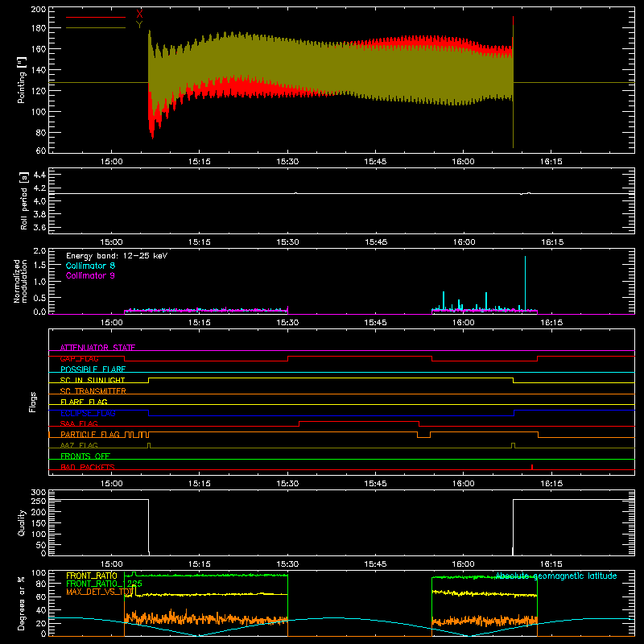Click the orange MAX_DET_VS_TOT legend label
This screenshot has height=644, width=644.
[100, 592]
